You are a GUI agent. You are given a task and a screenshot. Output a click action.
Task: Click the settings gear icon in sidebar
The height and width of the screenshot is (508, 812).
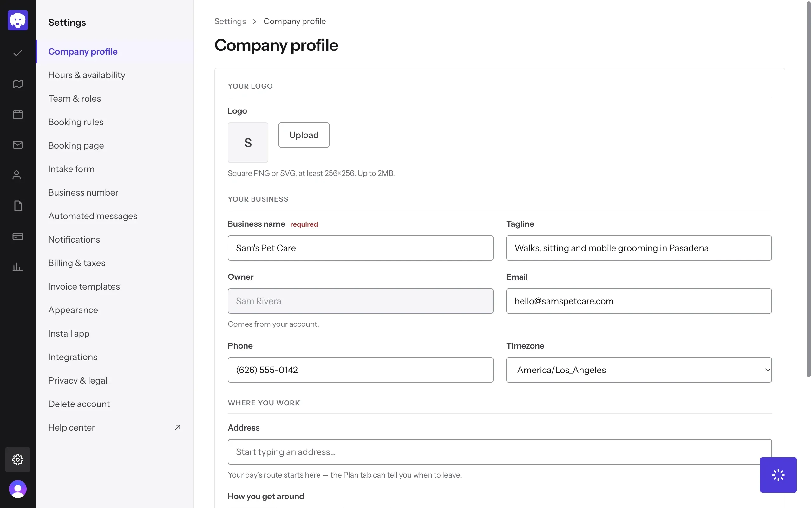18,460
